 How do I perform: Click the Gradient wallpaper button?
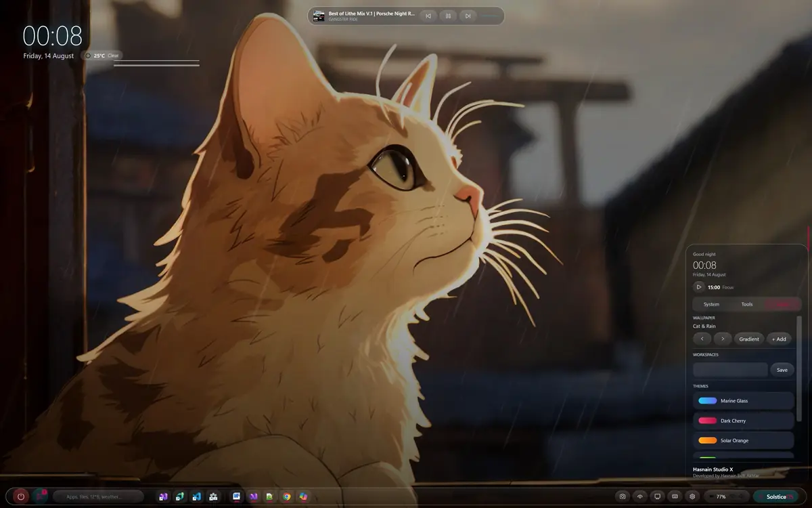(x=749, y=339)
